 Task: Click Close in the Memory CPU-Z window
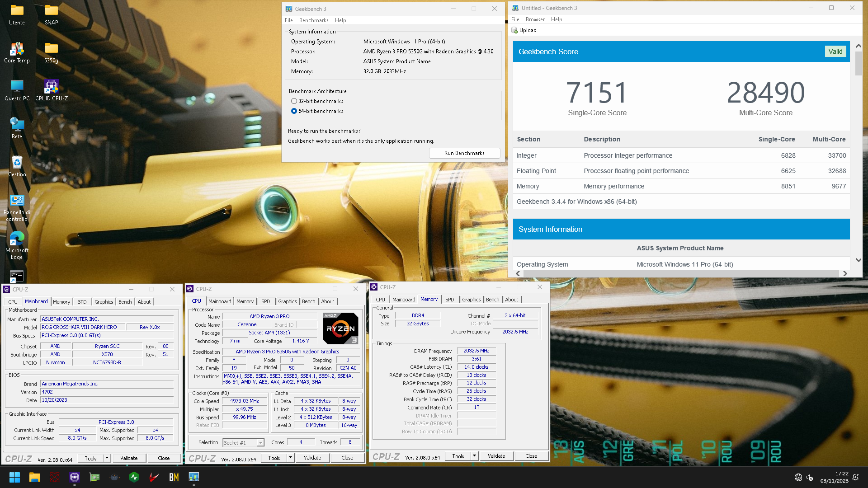click(x=531, y=456)
